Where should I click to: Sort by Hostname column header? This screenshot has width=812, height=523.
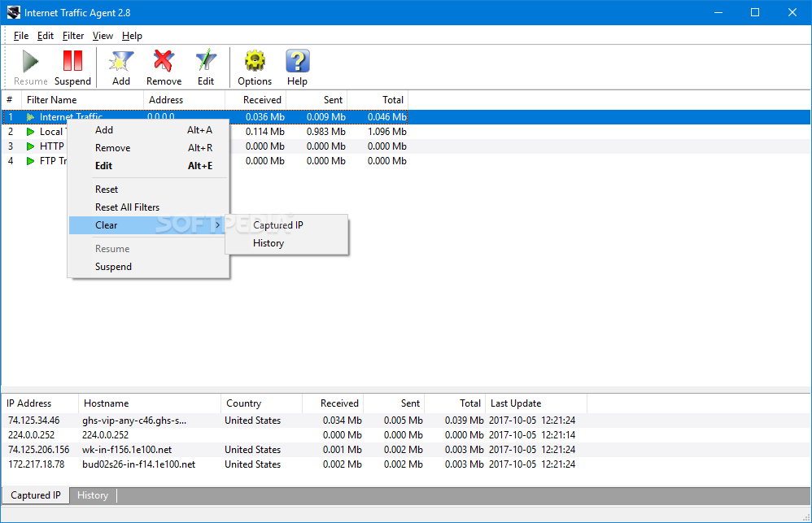(150, 403)
